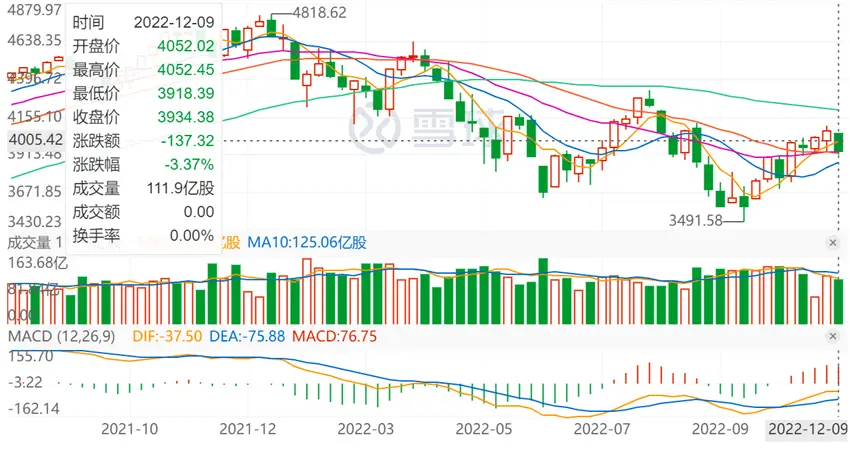Select the 4879.97 price axis label
The image size is (850, 452).
[34, 10]
